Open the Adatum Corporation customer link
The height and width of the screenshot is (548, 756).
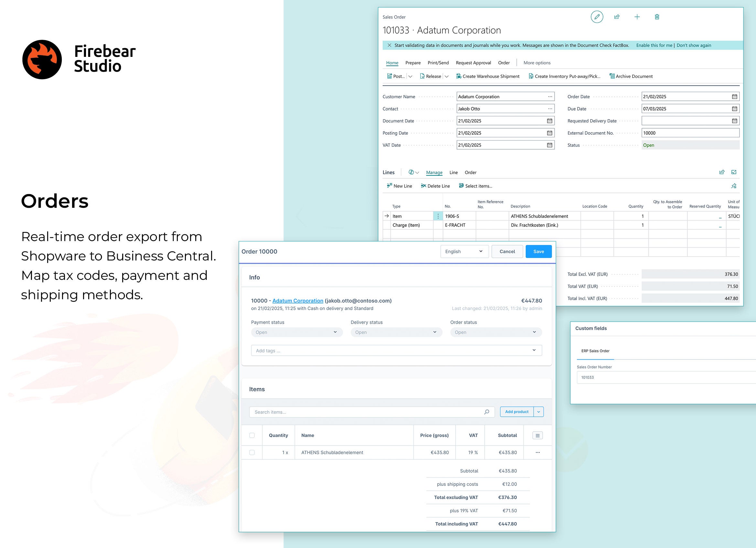298,300
